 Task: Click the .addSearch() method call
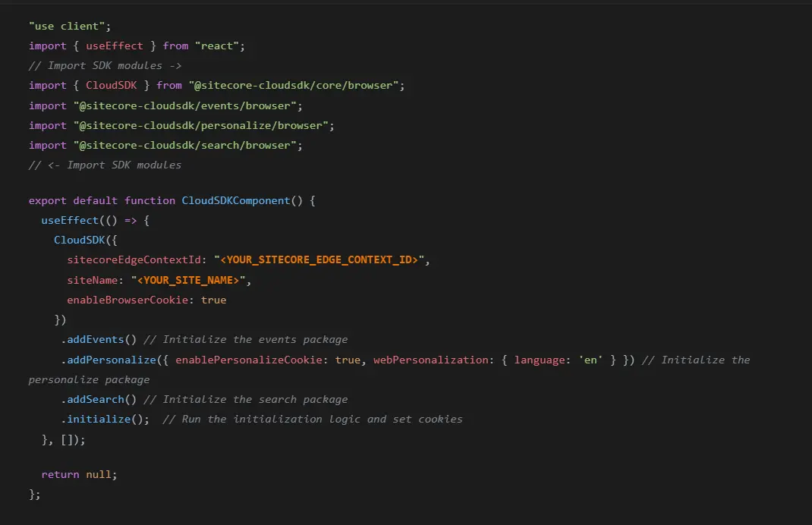pyautogui.click(x=99, y=400)
